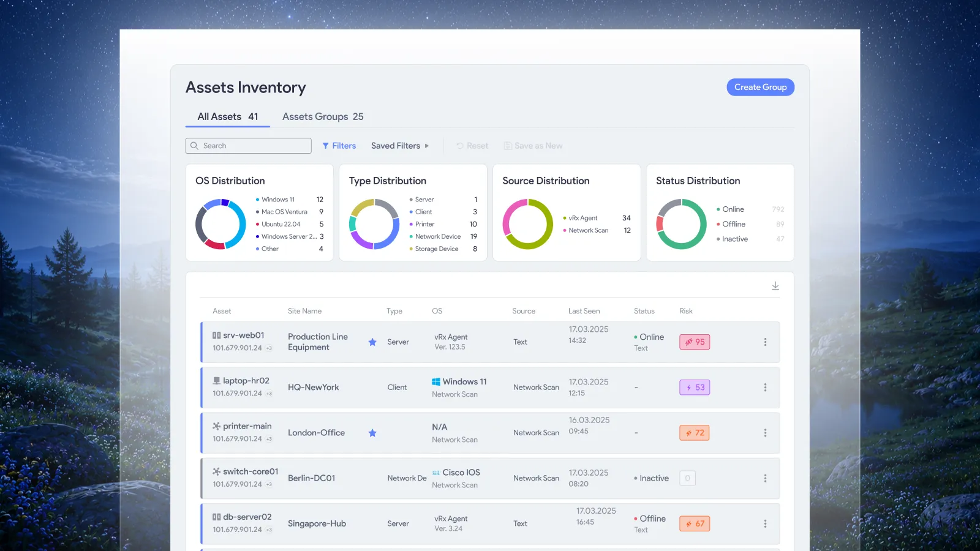Expand the Saved Filters dropdown
The image size is (980, 551).
400,146
